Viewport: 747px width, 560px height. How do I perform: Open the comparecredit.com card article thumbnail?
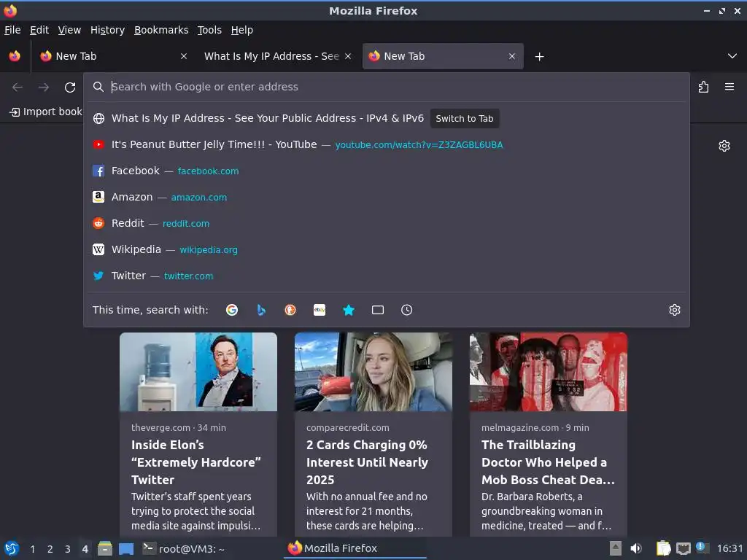click(x=373, y=372)
